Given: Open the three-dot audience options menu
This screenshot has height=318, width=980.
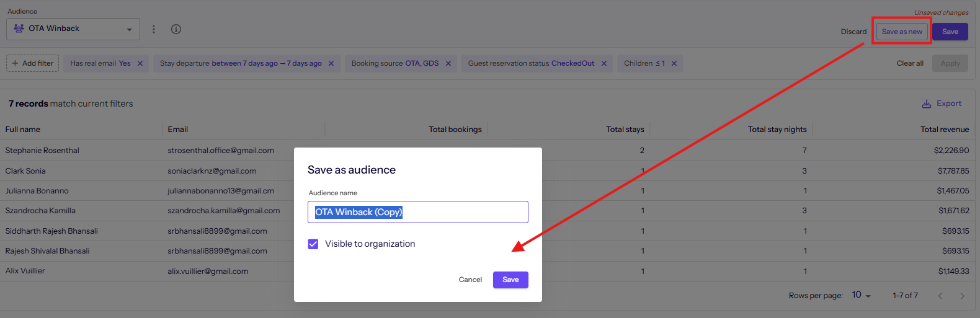Looking at the screenshot, I should (154, 29).
